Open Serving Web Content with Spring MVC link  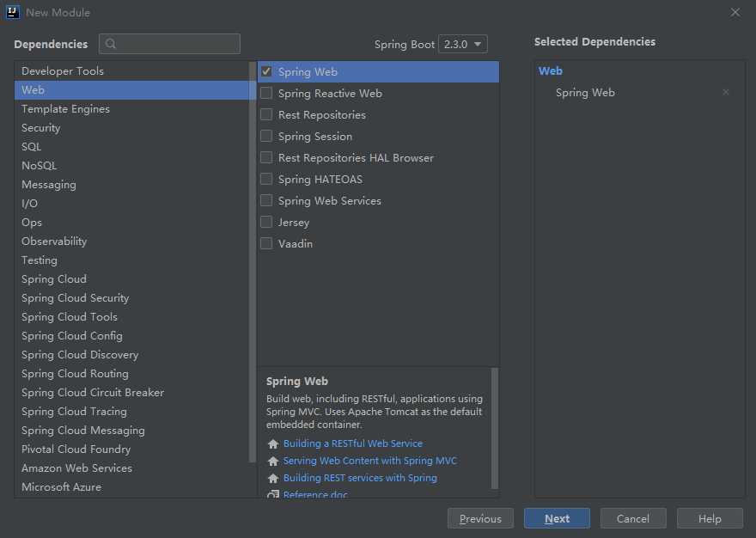point(369,461)
